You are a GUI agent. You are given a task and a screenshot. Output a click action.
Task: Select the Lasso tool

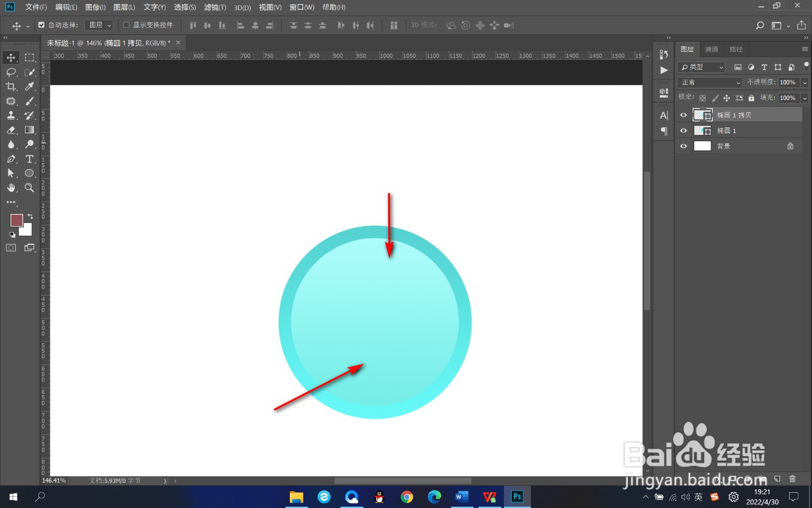click(11, 72)
